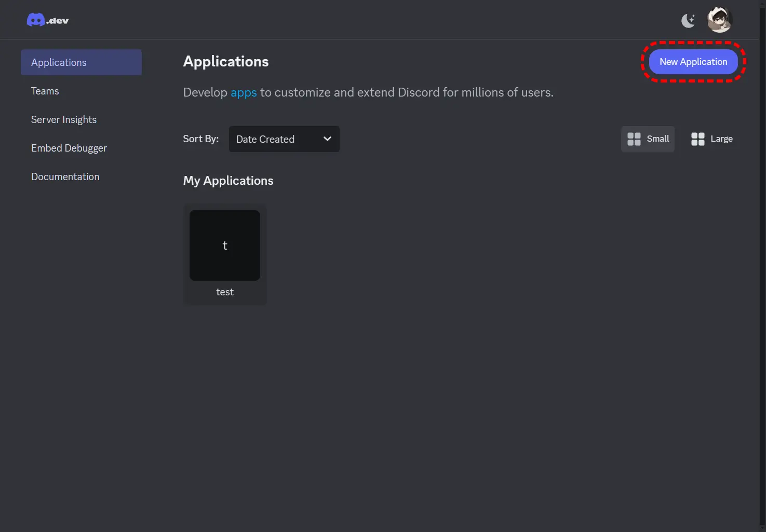Open the user profile avatar
Viewport: 766px width, 532px height.
(720, 20)
